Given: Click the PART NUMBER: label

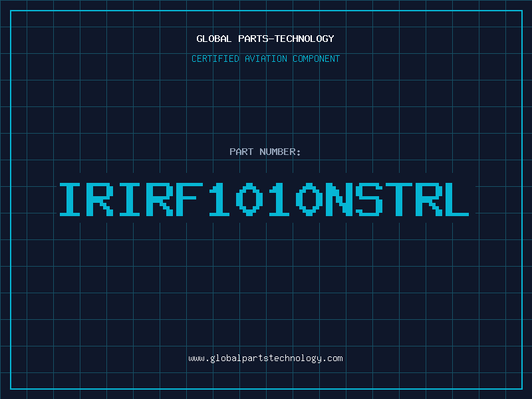Looking at the screenshot, I should click(x=265, y=152).
